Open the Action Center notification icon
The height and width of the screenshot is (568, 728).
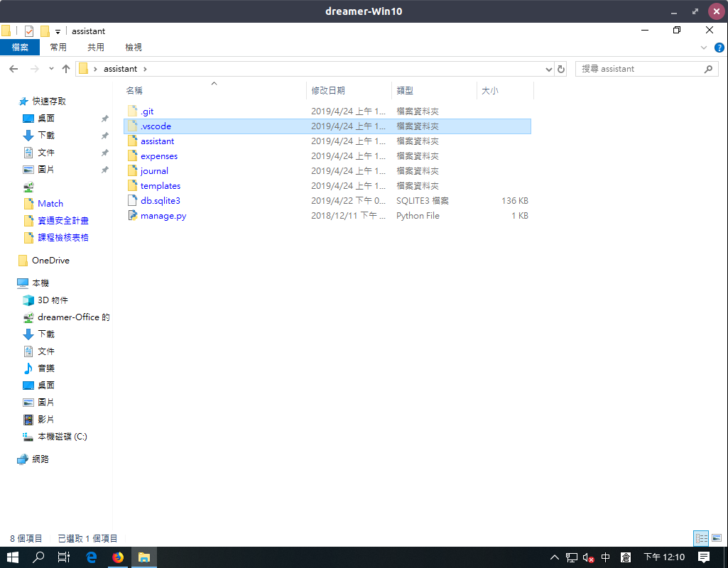tap(703, 557)
